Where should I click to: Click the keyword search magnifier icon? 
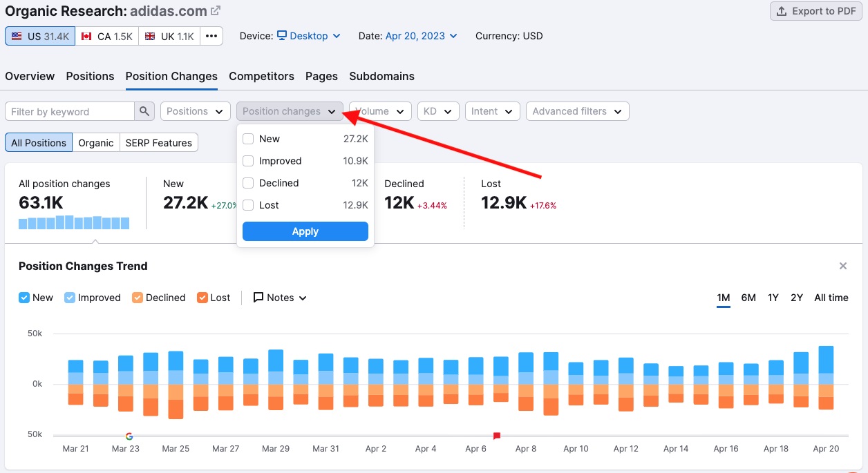pos(144,111)
